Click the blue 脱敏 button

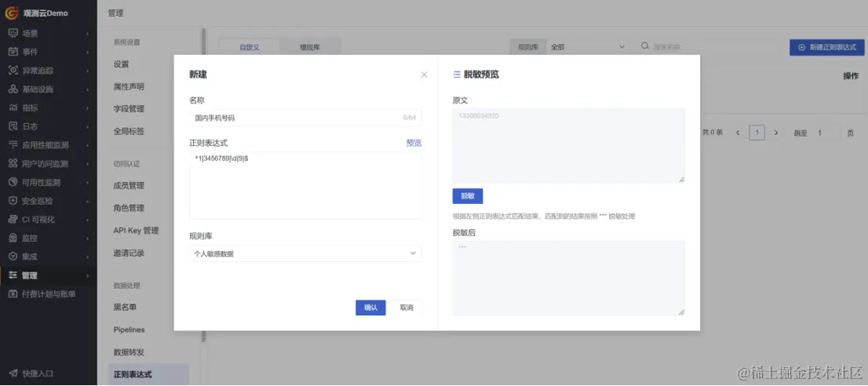click(x=468, y=196)
